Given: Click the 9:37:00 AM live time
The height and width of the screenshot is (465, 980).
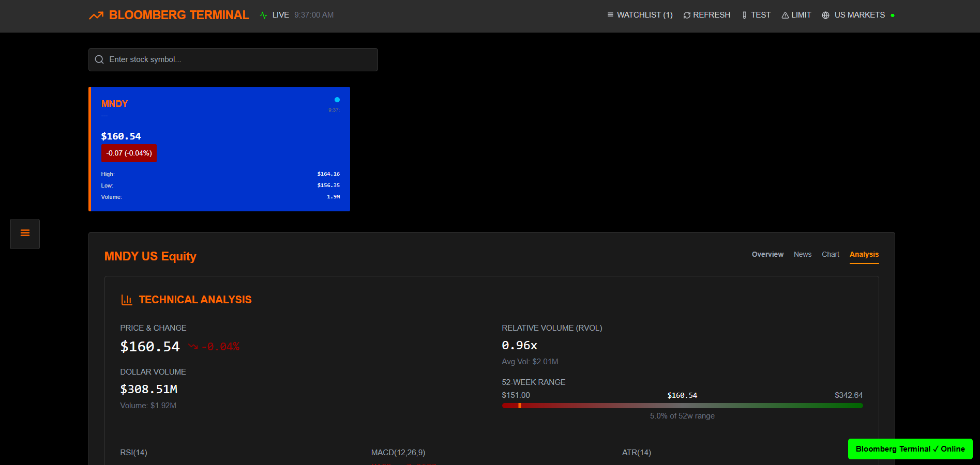Looking at the screenshot, I should pos(314,15).
